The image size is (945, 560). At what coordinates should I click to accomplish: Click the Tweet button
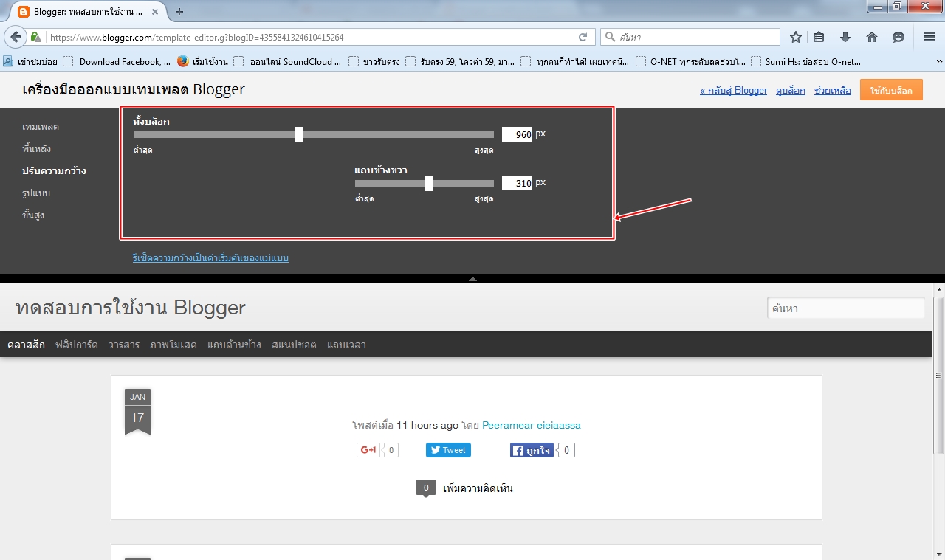pos(448,450)
